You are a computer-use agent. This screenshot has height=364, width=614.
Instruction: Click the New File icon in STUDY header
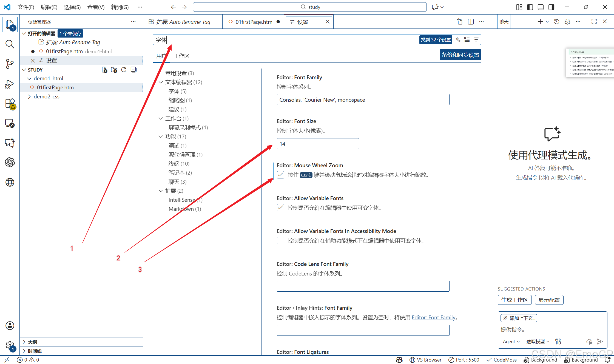(104, 70)
